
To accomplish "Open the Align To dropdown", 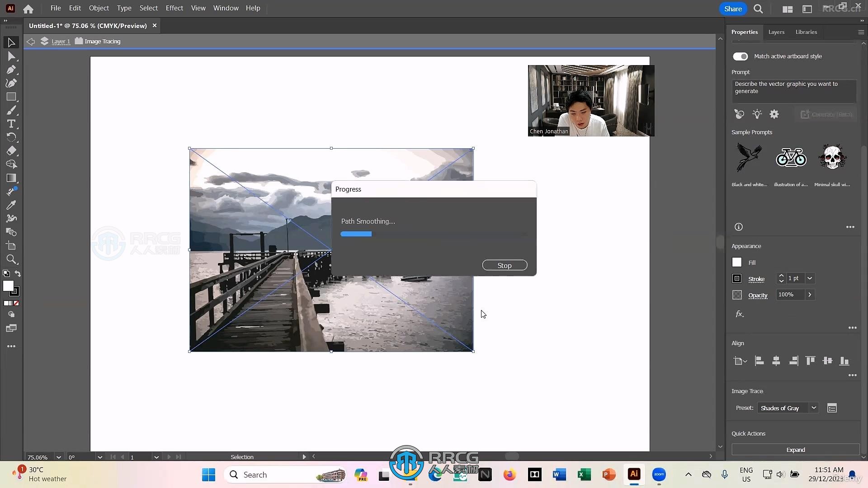I will 740,361.
